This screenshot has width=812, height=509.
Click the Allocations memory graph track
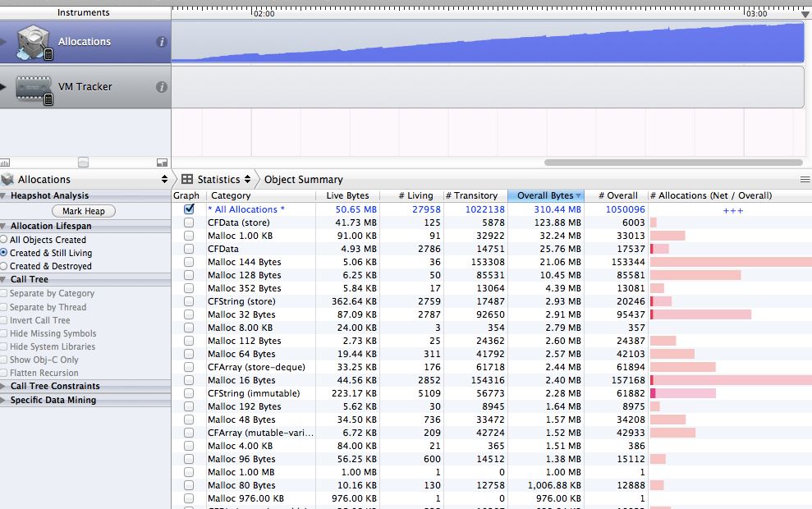pyautogui.click(x=488, y=42)
